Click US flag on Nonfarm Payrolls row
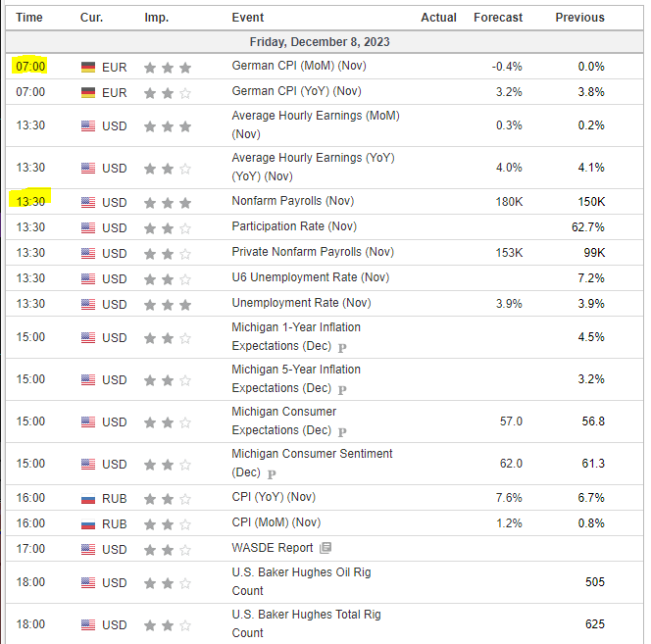The width and height of the screenshot is (651, 644). pyautogui.click(x=89, y=203)
